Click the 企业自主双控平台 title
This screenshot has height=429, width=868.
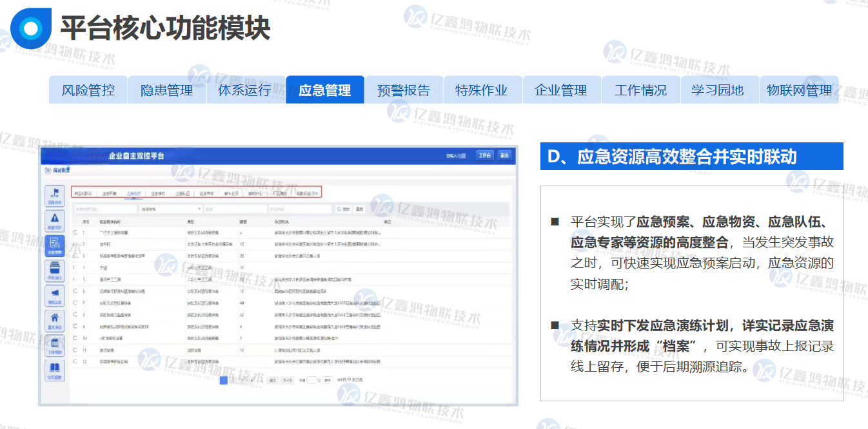tap(136, 156)
